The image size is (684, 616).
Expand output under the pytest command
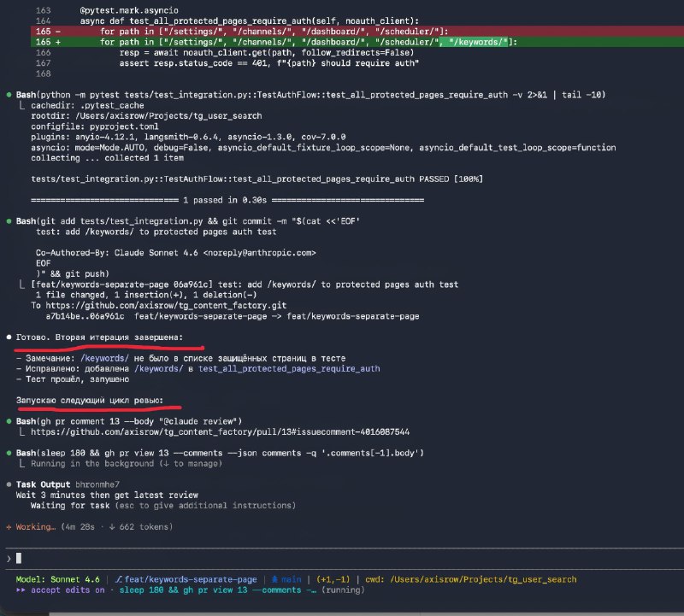click(x=24, y=103)
